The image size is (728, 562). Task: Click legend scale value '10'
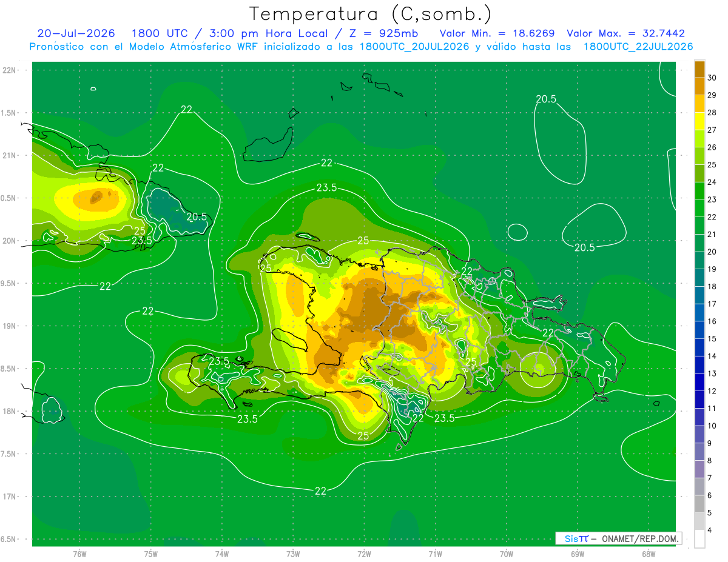point(712,426)
